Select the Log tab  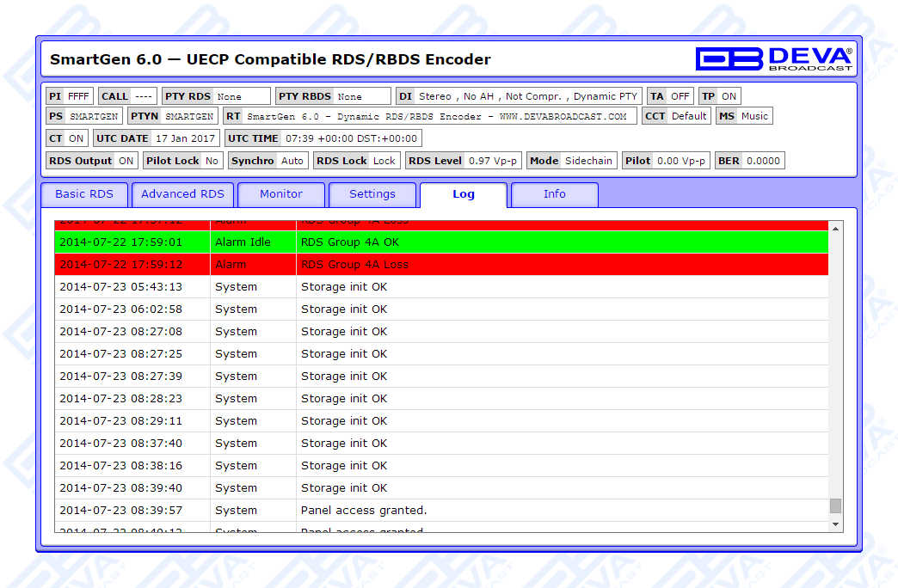(464, 194)
